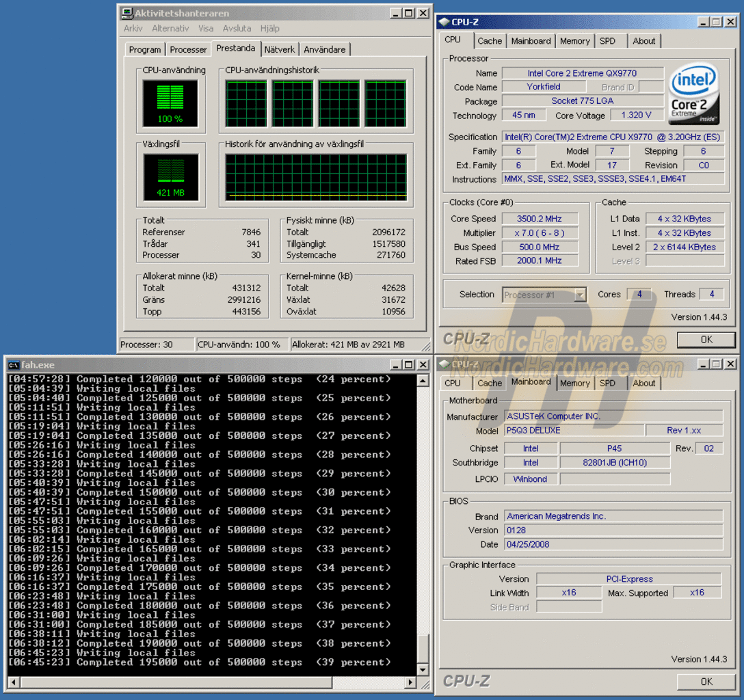Click OK in upper CPU-Z window
744x700 pixels.
(706, 339)
